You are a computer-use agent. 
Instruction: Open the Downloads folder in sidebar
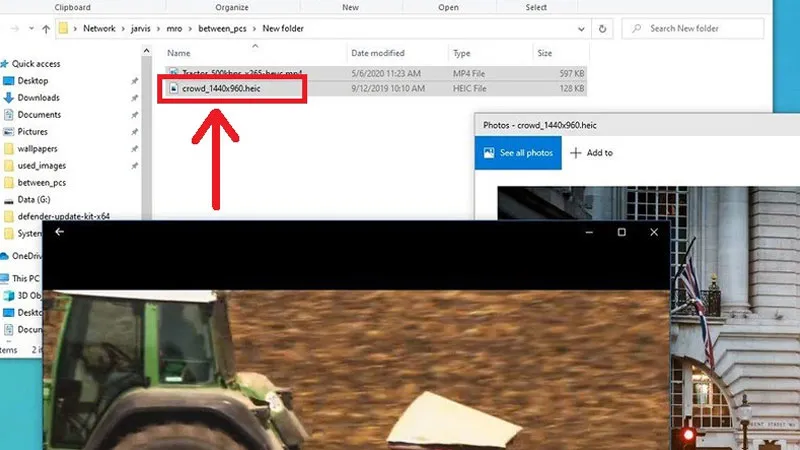38,97
